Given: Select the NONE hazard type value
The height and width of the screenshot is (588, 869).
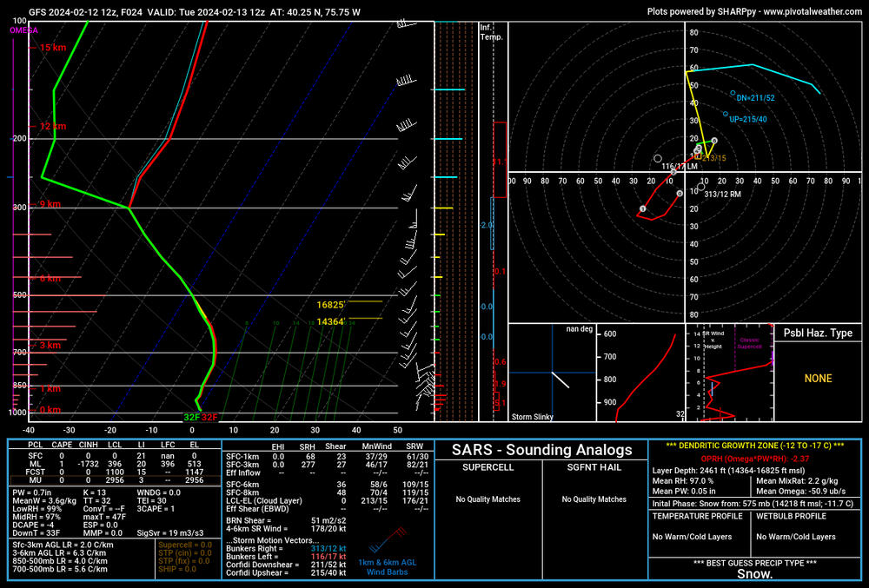Looking at the screenshot, I should pyautogui.click(x=818, y=379).
